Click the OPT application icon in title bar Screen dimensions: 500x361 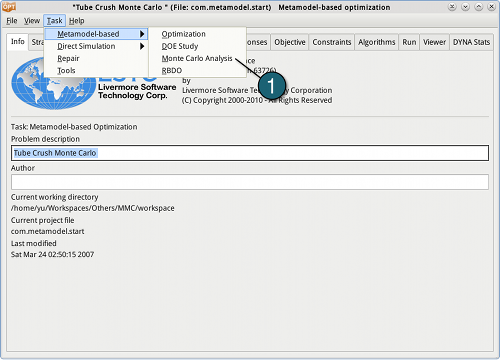click(x=9, y=7)
